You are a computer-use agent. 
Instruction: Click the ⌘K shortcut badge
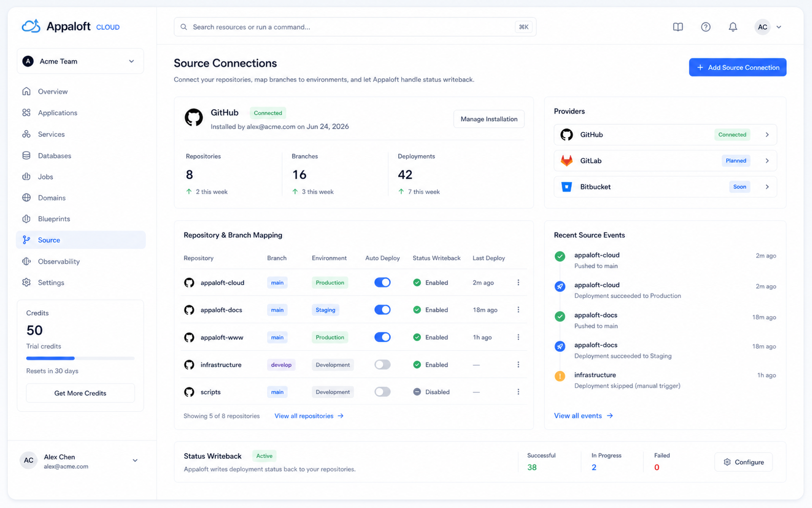coord(523,27)
